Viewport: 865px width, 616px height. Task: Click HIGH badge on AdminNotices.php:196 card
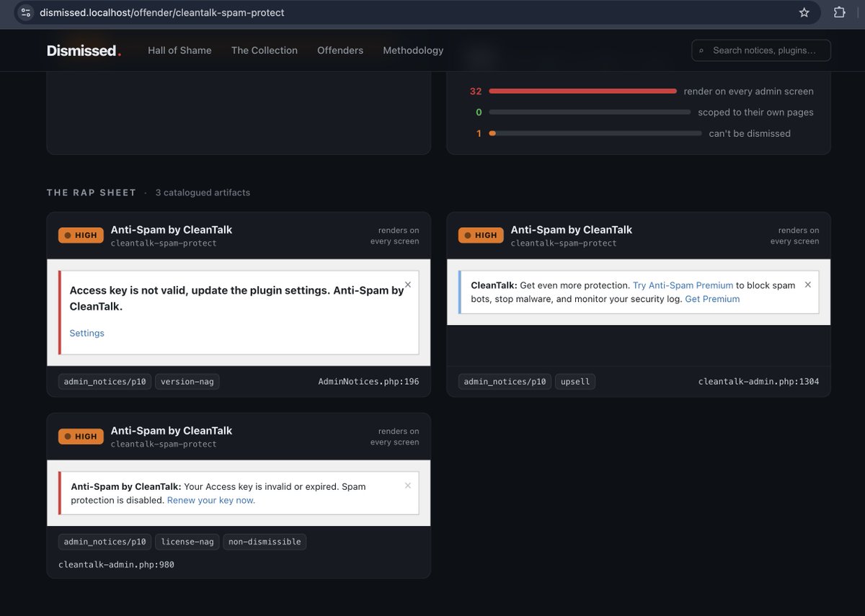point(81,235)
